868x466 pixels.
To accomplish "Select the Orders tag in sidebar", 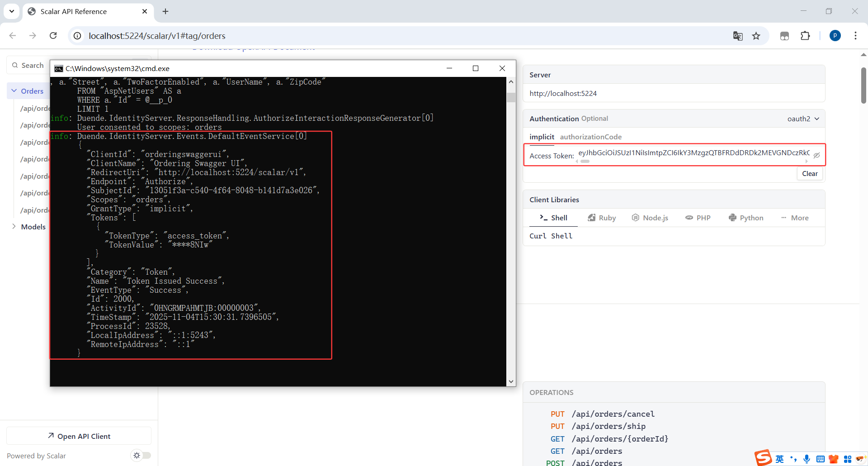I will [32, 91].
